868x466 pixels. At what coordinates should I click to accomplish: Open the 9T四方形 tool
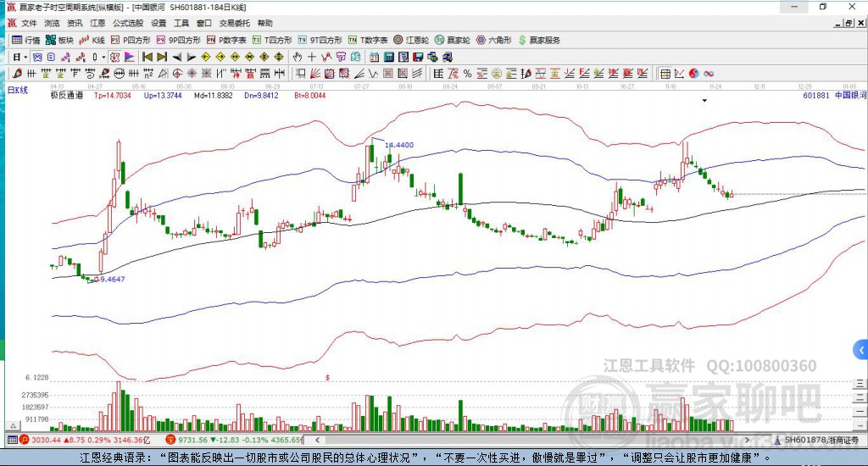pyautogui.click(x=320, y=40)
